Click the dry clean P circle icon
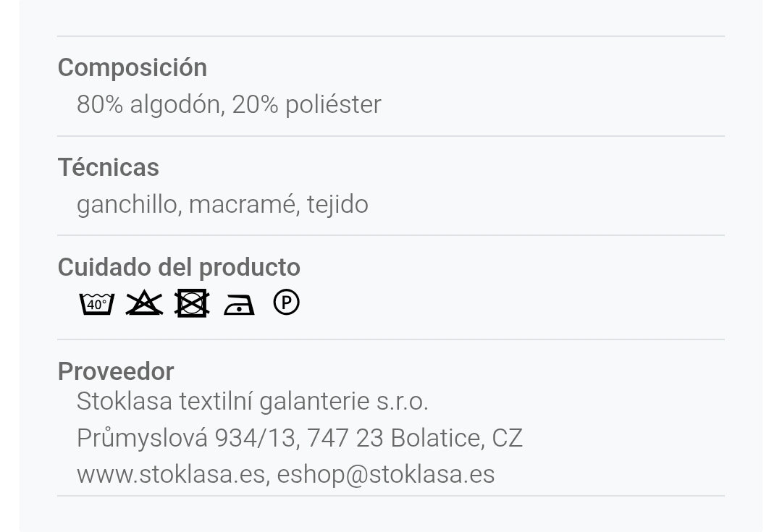Viewport: 782px width, 532px height. click(286, 302)
